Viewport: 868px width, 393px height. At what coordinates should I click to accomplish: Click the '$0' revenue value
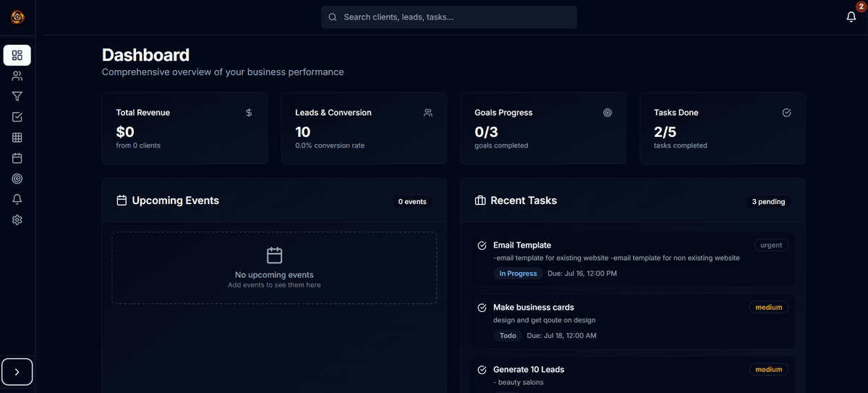coord(125,132)
